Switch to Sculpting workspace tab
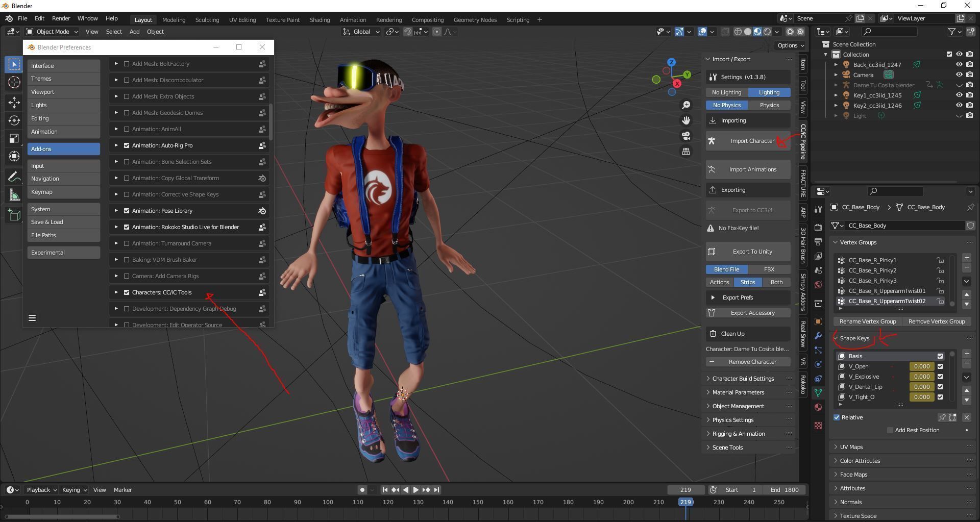980x522 pixels. pyautogui.click(x=207, y=20)
